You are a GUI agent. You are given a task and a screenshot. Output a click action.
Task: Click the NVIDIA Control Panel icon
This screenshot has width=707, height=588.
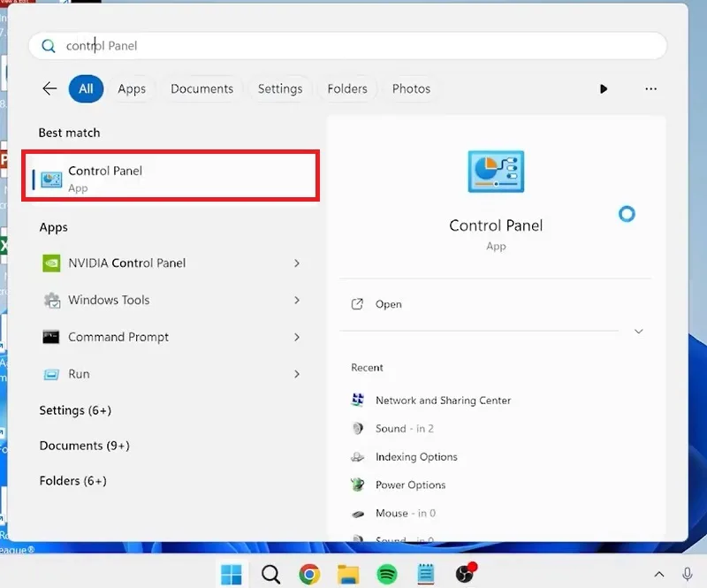click(51, 263)
